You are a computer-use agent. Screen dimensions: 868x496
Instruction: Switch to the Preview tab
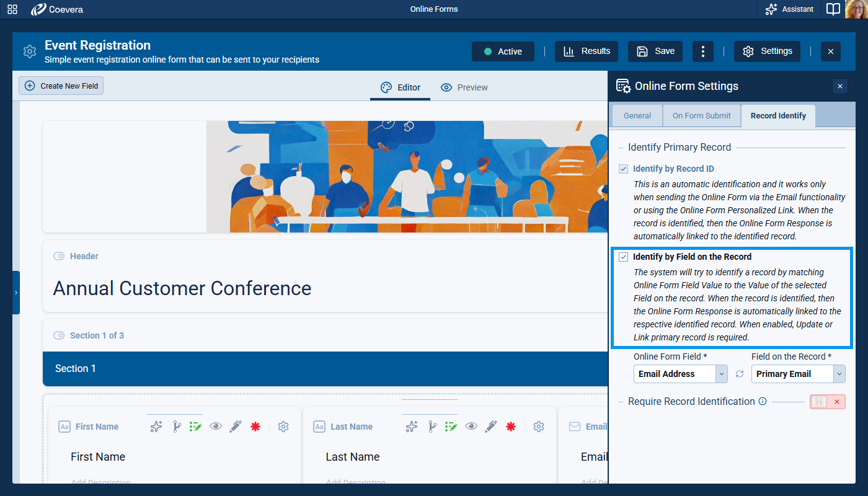464,87
